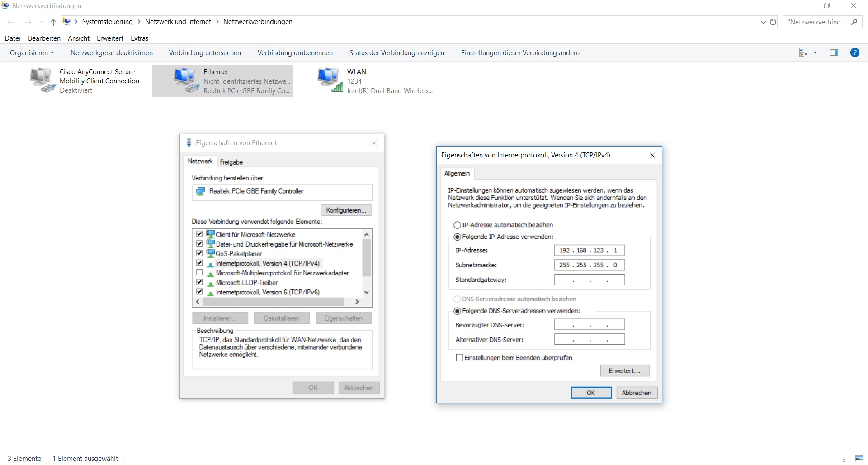Select the WLAN adapter icon
This screenshot has height=465, width=868.
tap(330, 80)
